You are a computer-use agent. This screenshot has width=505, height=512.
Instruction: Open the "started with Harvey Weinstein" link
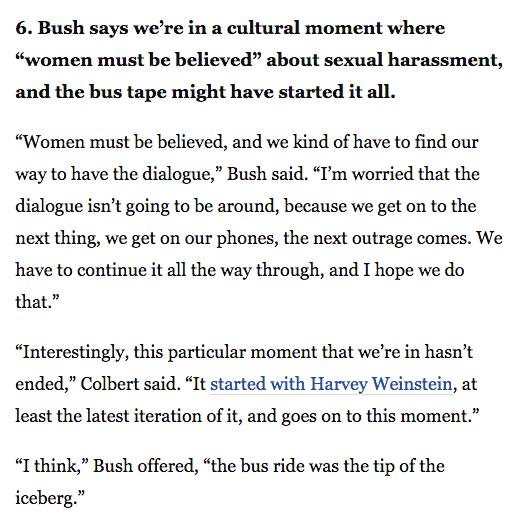[331, 384]
